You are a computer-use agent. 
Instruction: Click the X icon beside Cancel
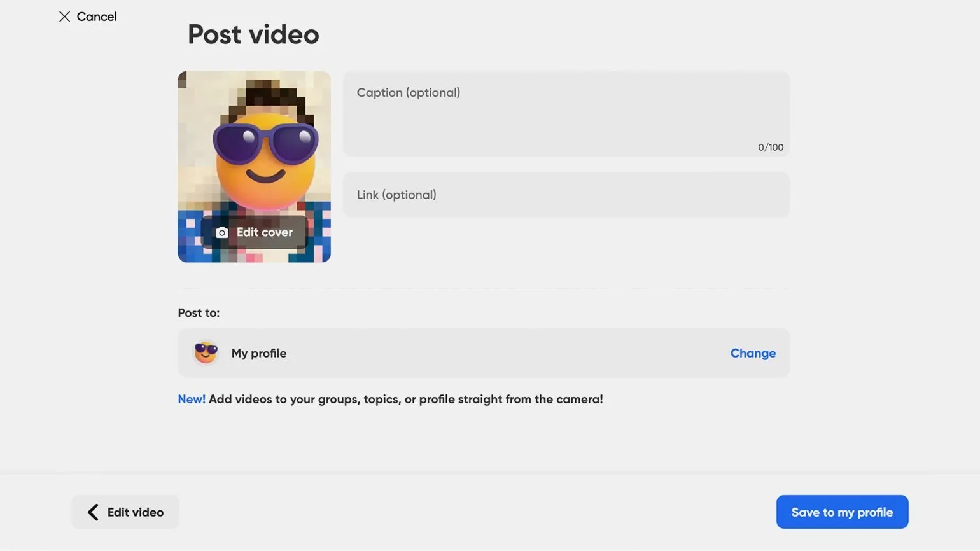[x=64, y=17]
